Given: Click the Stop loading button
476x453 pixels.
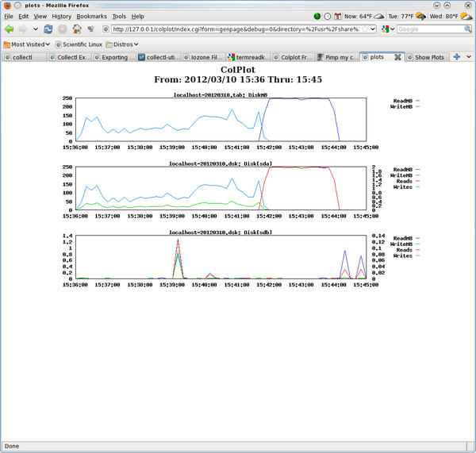Looking at the screenshot, I should pos(62,29).
